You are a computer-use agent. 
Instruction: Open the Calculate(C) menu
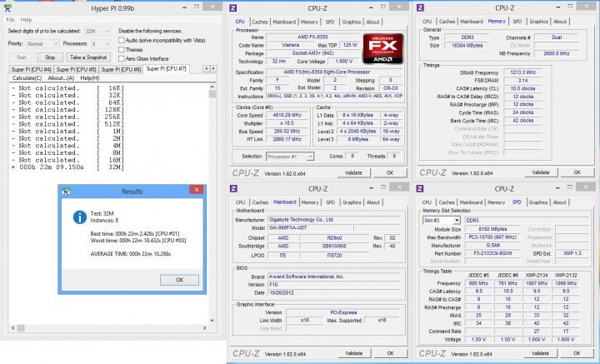[27, 78]
